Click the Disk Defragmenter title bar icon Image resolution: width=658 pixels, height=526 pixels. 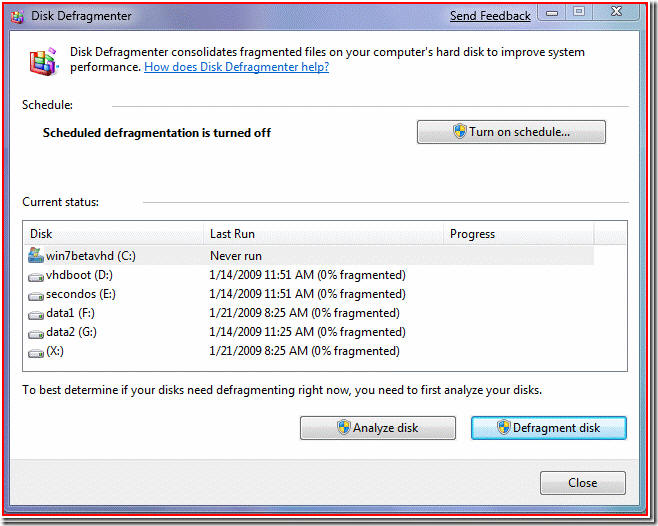(17, 16)
